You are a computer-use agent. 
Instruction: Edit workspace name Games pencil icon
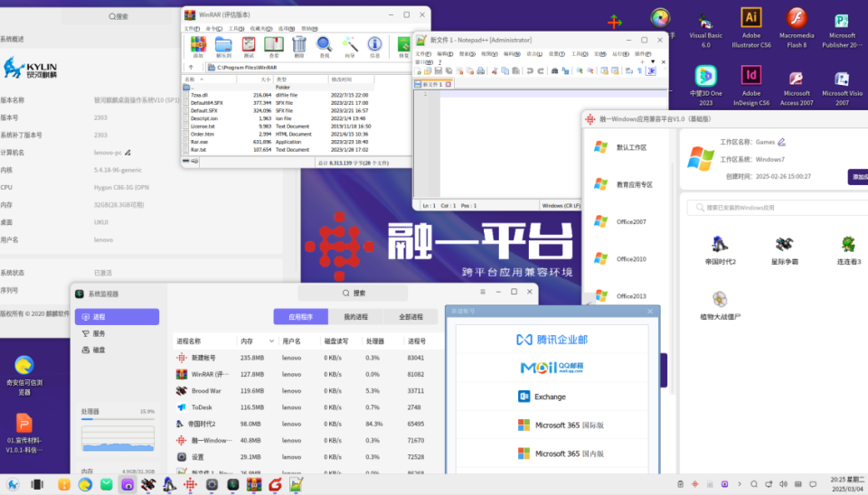pos(781,142)
